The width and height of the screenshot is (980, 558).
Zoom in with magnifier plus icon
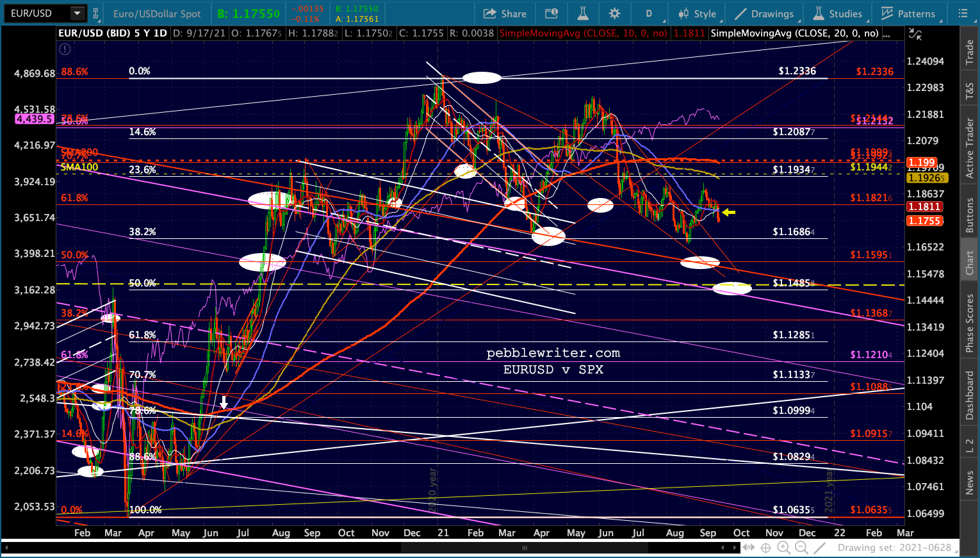pyautogui.click(x=783, y=548)
